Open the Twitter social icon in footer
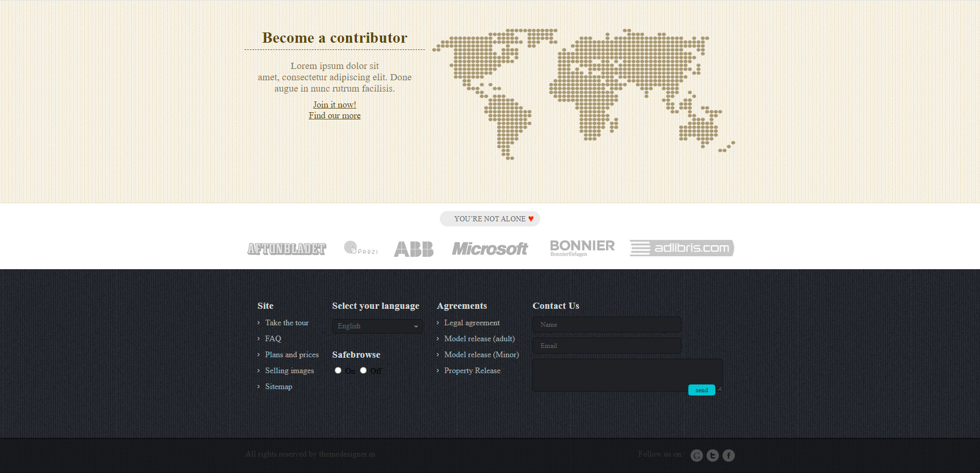This screenshot has height=473, width=980. point(712,456)
